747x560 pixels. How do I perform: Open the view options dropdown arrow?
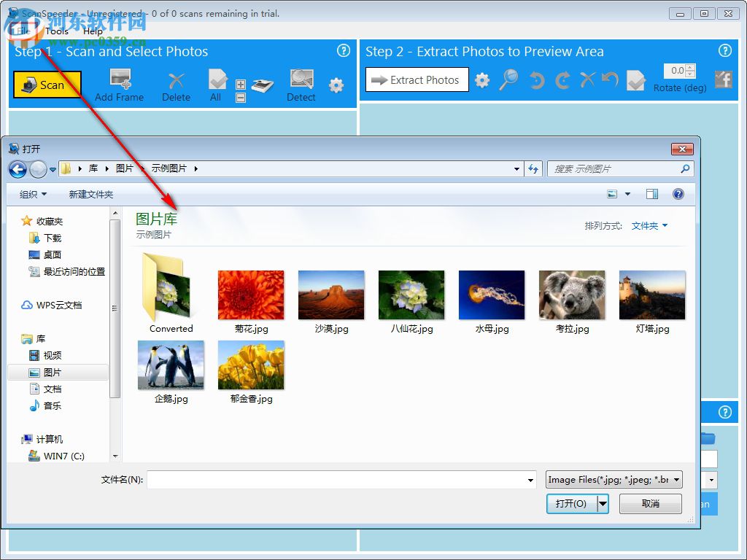(627, 194)
